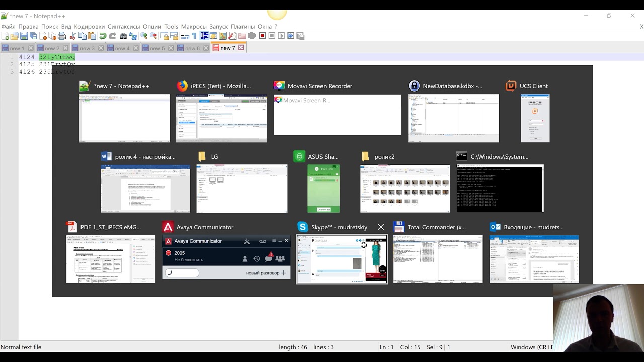Select the ролик2 folder window thumbnail
Image resolution: width=644 pixels, height=362 pixels.
pos(405,189)
